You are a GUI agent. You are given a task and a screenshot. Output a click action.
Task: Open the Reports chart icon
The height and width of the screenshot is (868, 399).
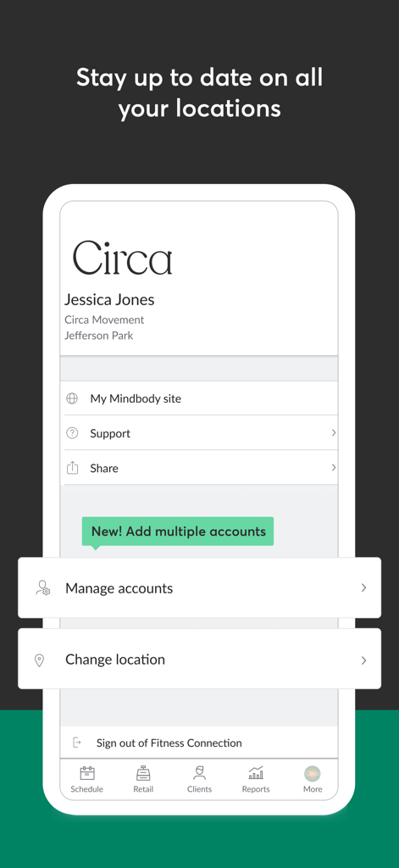pos(256,773)
